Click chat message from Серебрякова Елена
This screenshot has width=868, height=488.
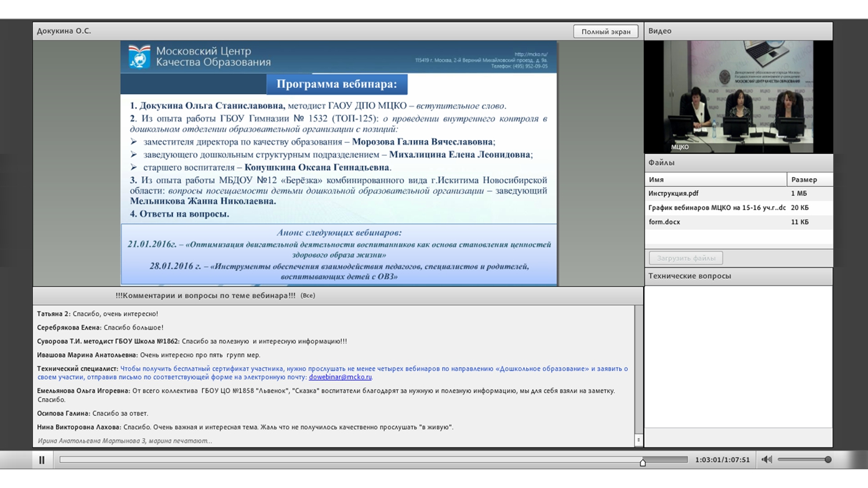tap(100, 328)
